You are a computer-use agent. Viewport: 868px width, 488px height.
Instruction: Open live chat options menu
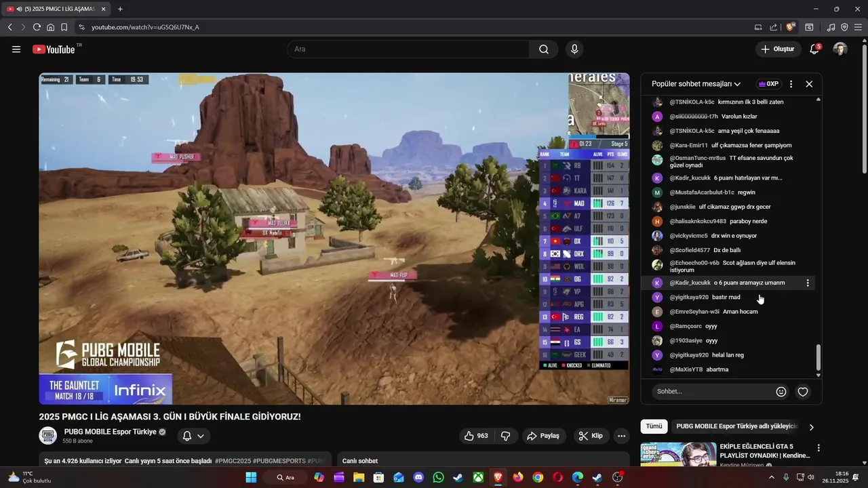point(791,84)
